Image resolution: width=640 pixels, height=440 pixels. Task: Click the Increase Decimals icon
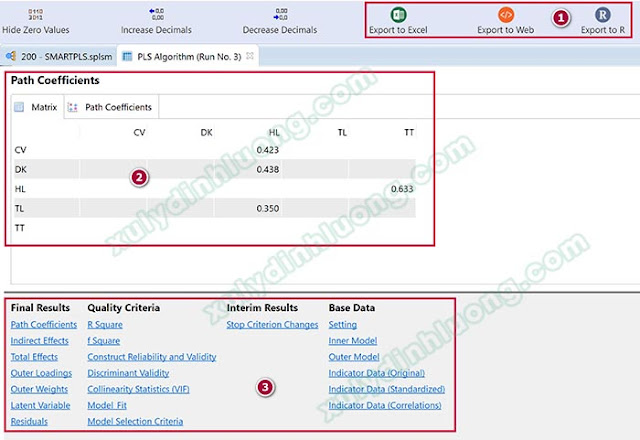[x=156, y=14]
